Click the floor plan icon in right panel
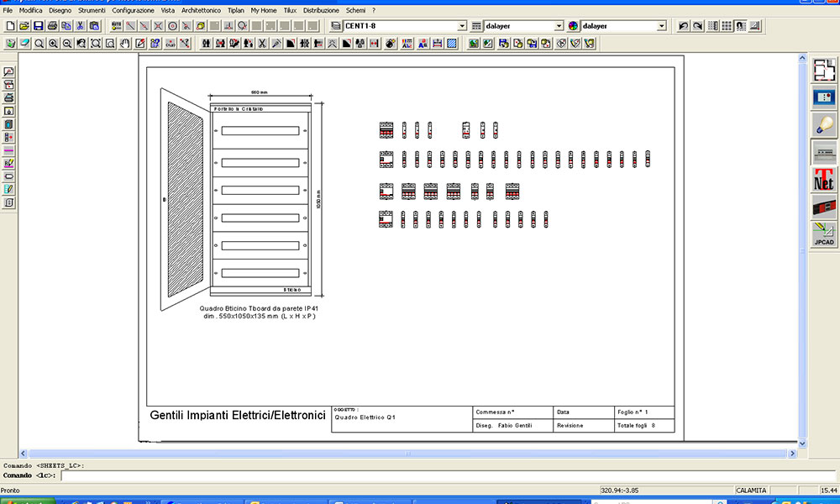 pos(823,70)
